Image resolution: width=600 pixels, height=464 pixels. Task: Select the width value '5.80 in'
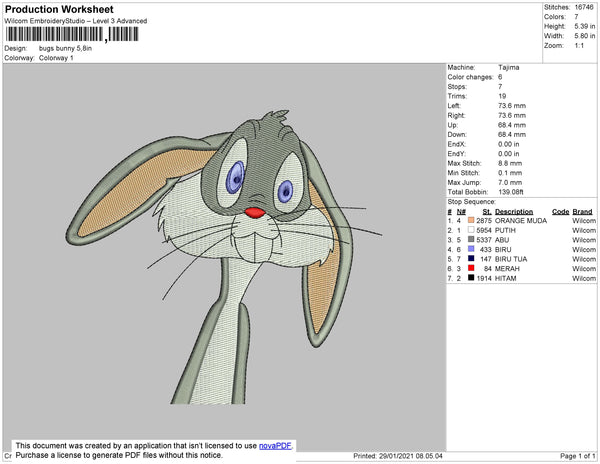tap(585, 36)
